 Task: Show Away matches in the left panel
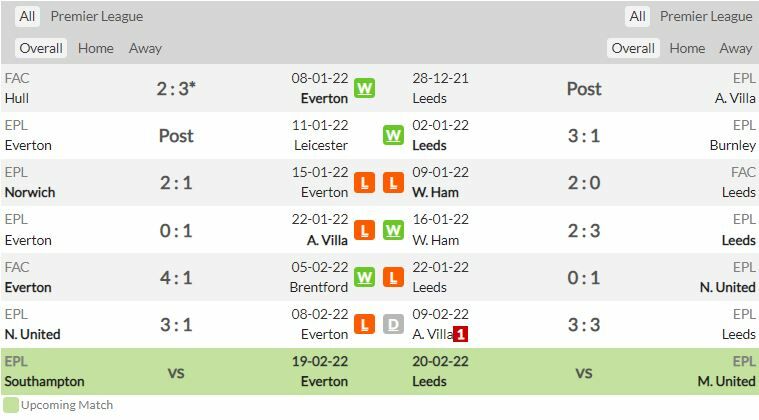145,48
